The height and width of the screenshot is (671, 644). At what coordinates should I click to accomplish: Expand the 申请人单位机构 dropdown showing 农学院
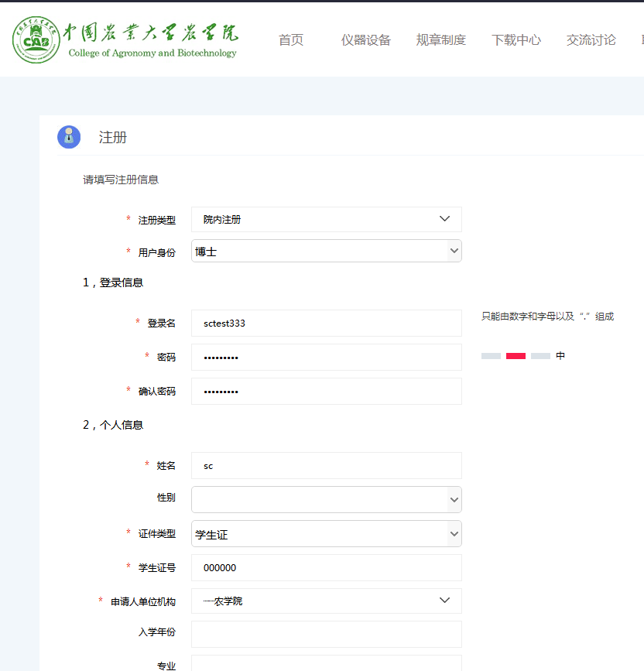pos(326,601)
